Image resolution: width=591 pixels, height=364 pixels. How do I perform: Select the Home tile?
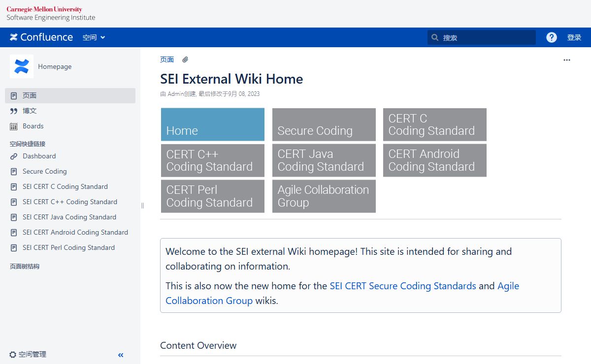(213, 124)
